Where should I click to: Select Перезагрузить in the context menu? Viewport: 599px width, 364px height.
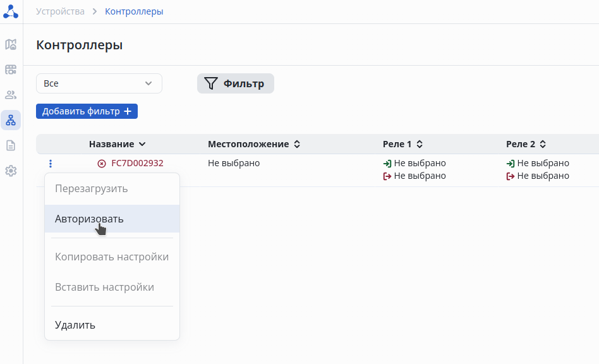pos(92,188)
